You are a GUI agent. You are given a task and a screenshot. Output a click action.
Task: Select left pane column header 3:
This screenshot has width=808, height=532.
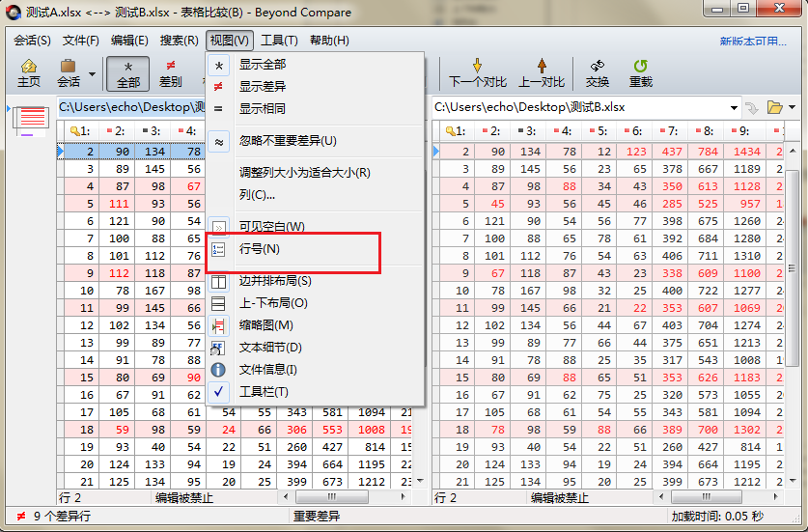point(153,131)
